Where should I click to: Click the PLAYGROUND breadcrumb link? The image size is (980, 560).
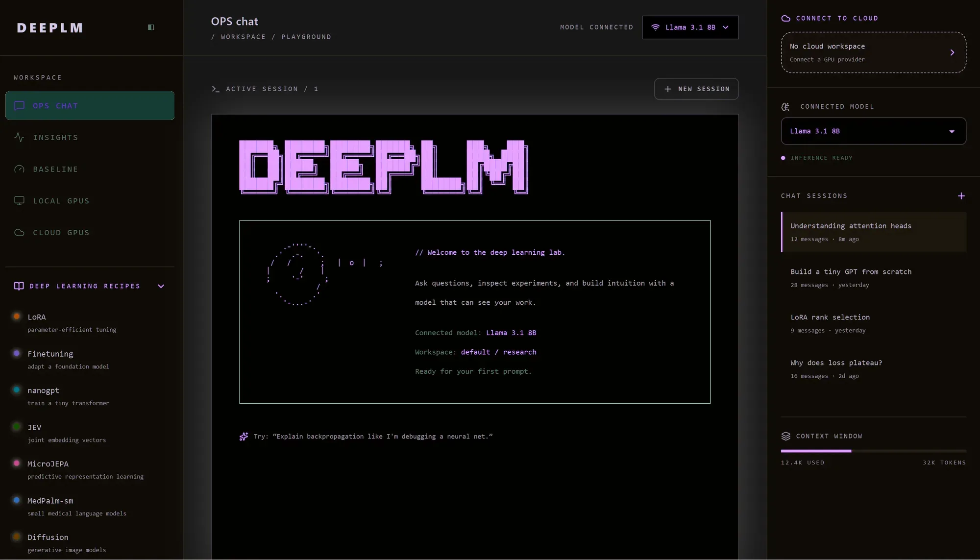click(x=306, y=37)
